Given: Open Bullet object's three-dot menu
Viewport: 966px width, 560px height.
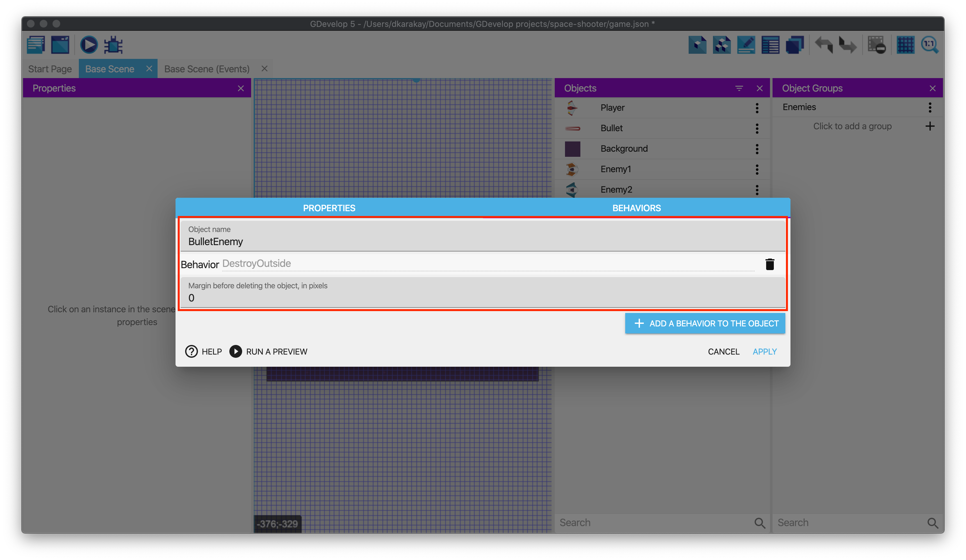Looking at the screenshot, I should click(757, 128).
